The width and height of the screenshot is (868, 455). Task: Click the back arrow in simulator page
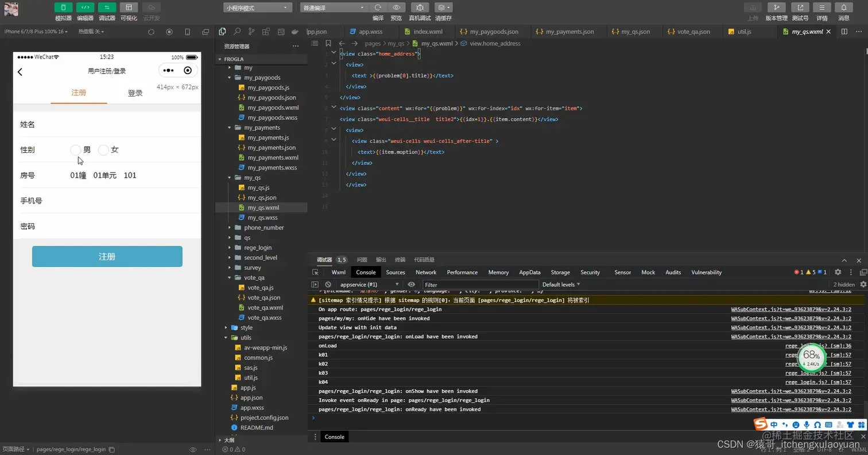point(20,72)
